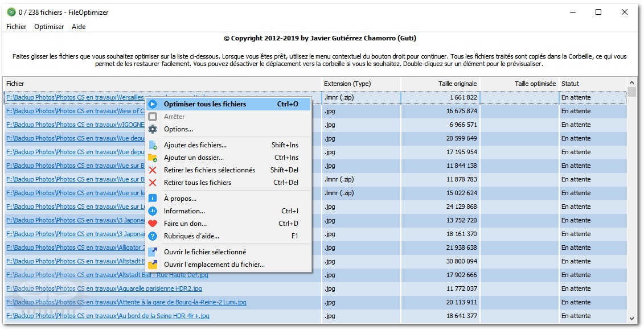Click the question mark icon for Rubriques d'aide
Image resolution: width=644 pixels, height=330 pixels.
(x=153, y=237)
